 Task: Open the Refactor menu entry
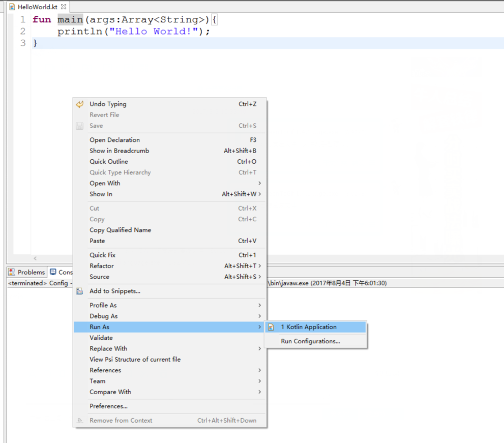coord(170,266)
